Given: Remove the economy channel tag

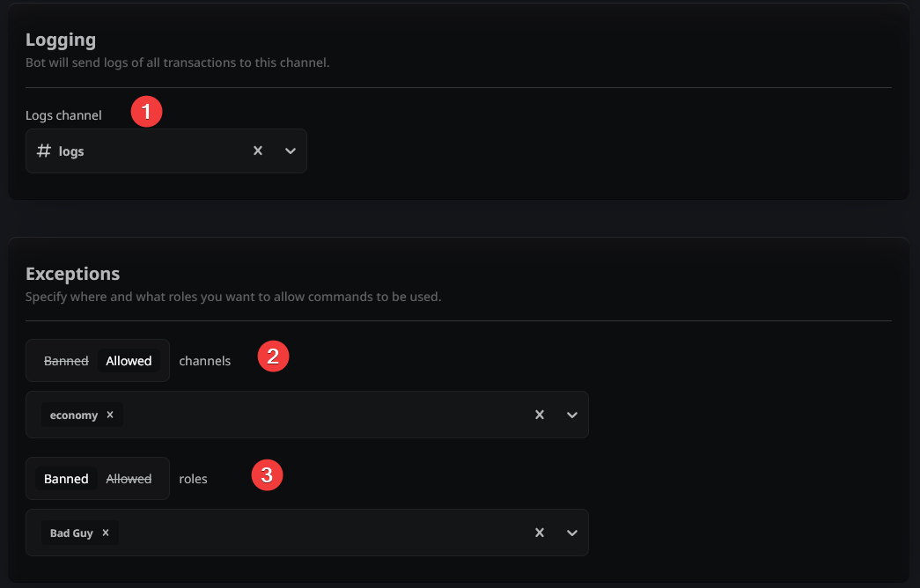Looking at the screenshot, I should pos(110,415).
